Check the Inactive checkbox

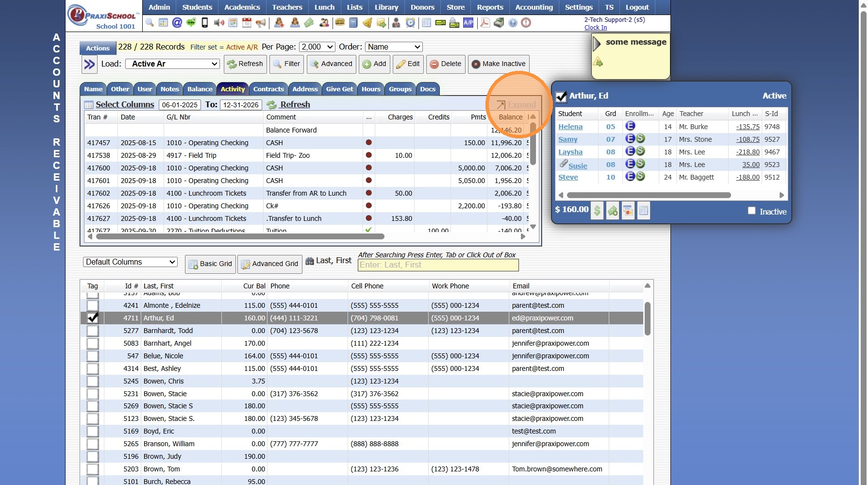pyautogui.click(x=751, y=211)
